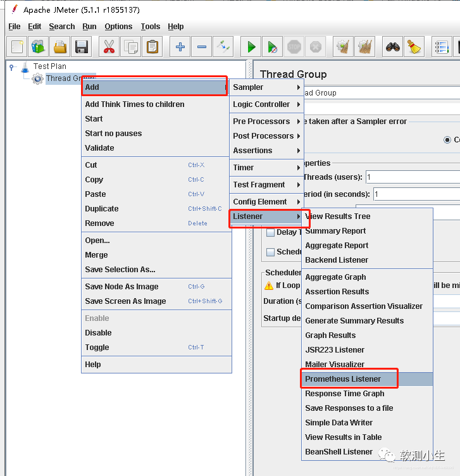Select View Results Tree listener
460x476 pixels.
click(367, 216)
